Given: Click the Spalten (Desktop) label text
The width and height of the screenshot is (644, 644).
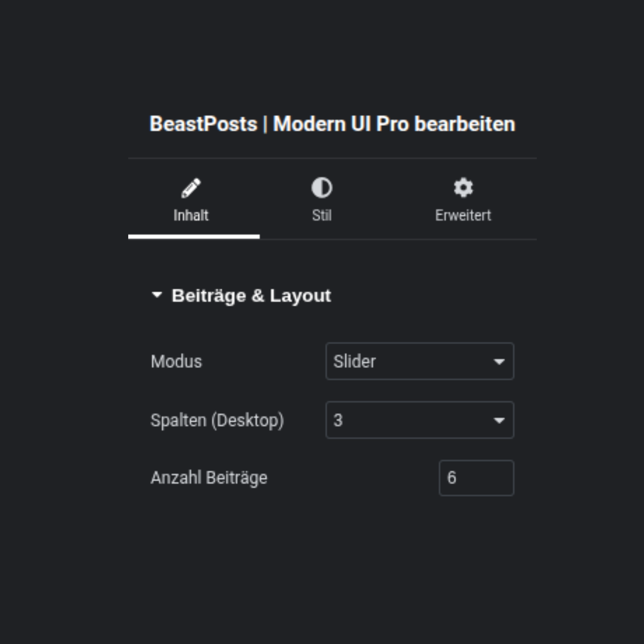Looking at the screenshot, I should (217, 420).
